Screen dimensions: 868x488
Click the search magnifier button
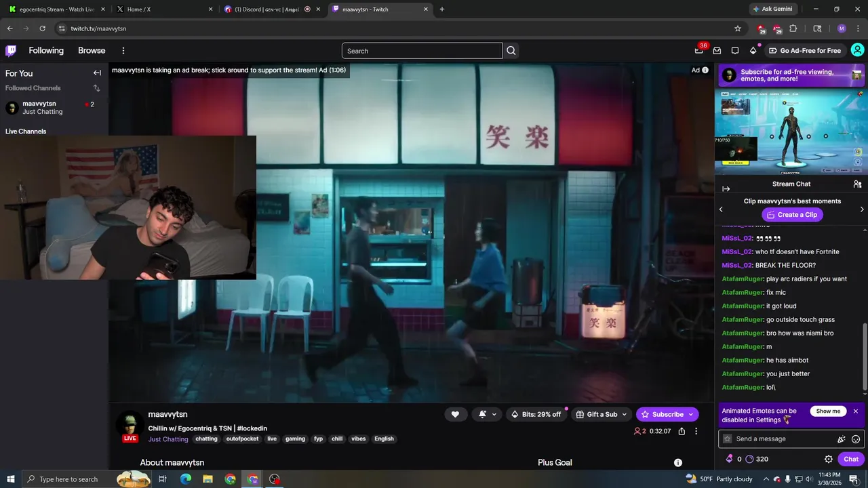point(511,51)
